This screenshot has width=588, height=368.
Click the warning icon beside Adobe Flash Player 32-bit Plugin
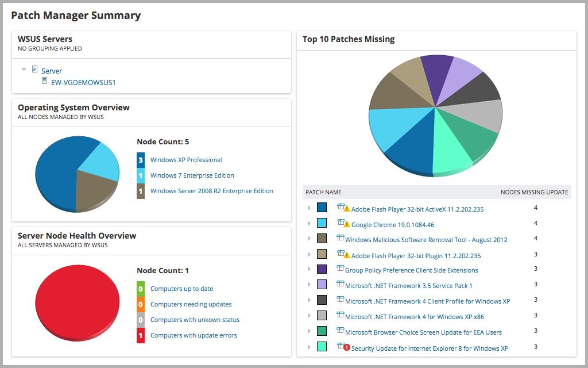(x=347, y=253)
